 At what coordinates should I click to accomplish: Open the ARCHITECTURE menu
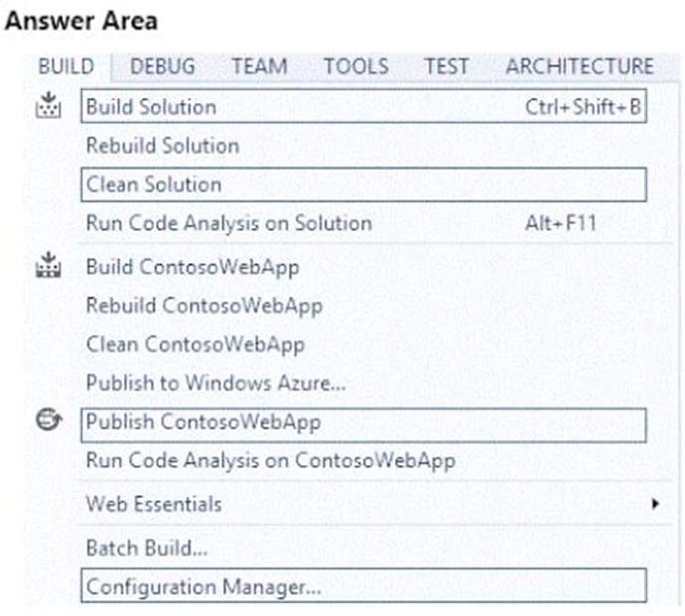pos(580,66)
